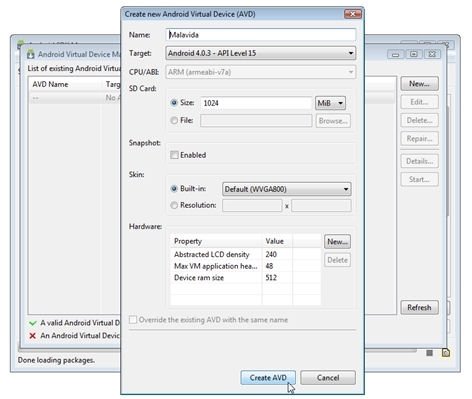Click the resolution height input field
The image size is (472, 399).
click(321, 206)
